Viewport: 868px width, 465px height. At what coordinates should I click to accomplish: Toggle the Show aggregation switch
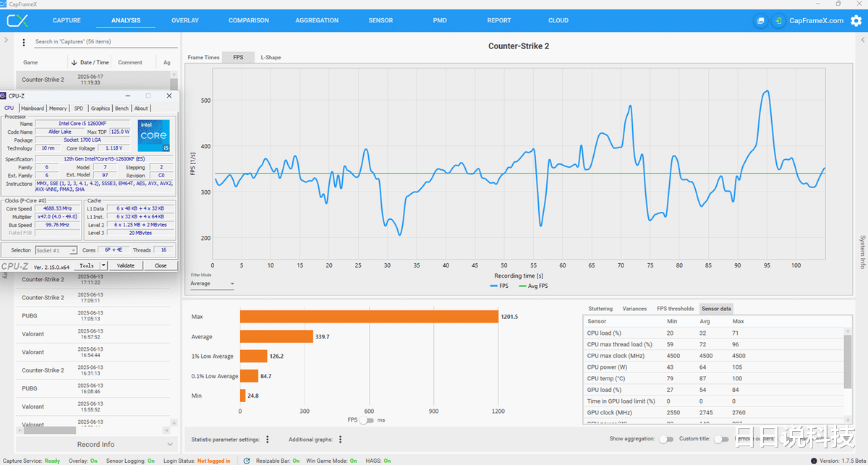click(x=666, y=439)
